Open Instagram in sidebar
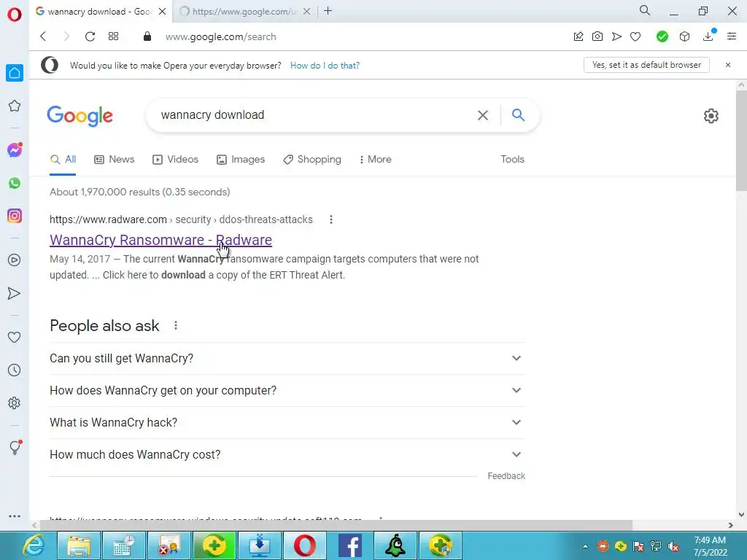Image resolution: width=747 pixels, height=560 pixels. coord(15,216)
